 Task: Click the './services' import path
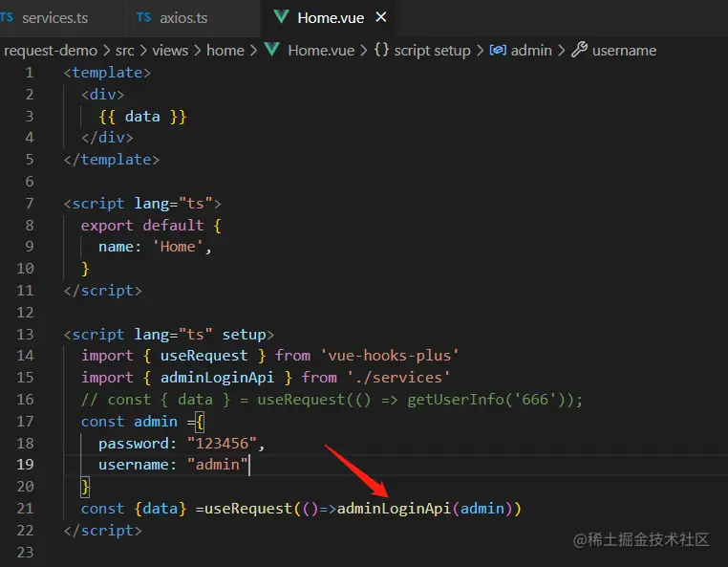click(x=398, y=378)
